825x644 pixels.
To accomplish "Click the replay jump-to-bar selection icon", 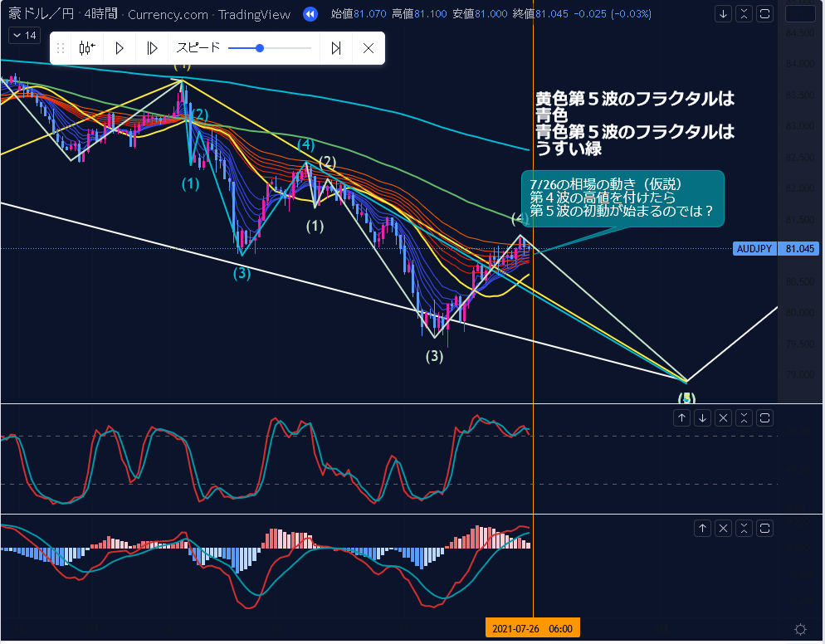I will point(86,48).
